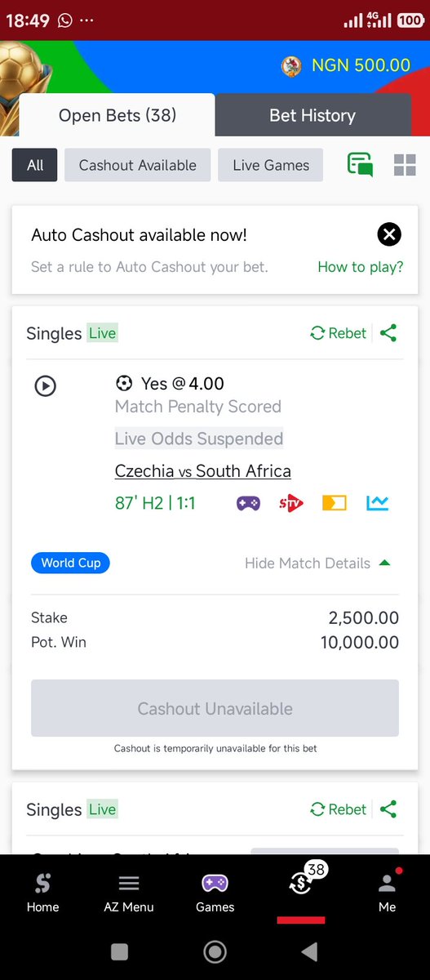View live match statistics chart icon
Viewport: 430px width, 980px height.
(377, 503)
